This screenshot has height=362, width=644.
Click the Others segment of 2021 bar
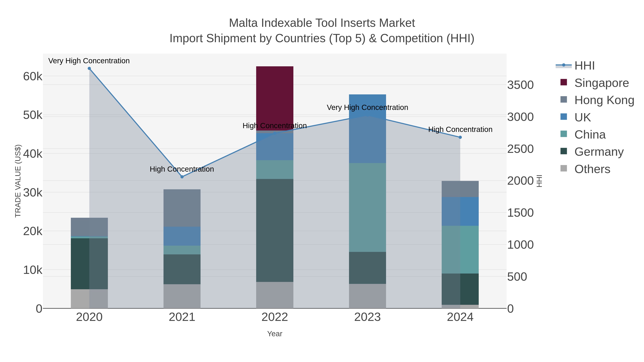click(182, 296)
